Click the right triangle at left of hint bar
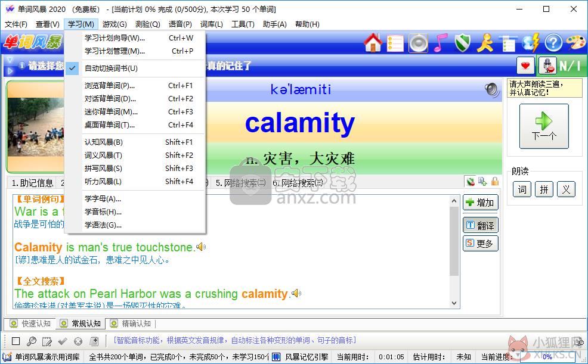588x364 pixels. pos(10,70)
